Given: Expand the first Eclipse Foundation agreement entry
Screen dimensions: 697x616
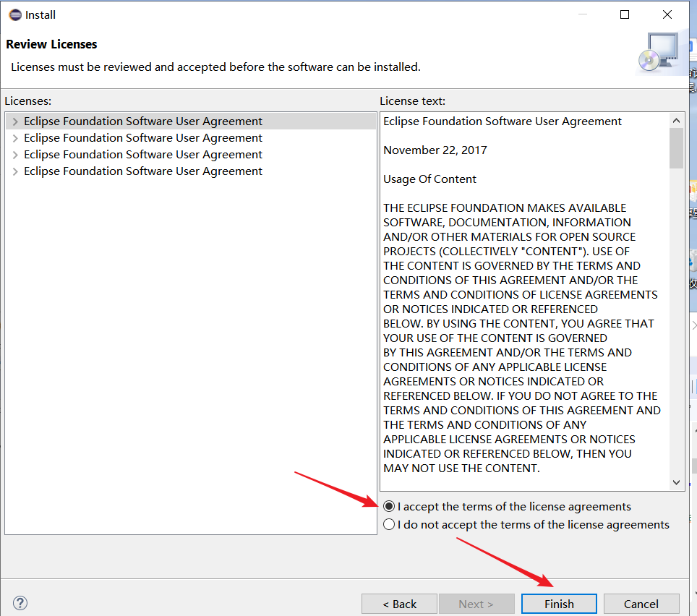Looking at the screenshot, I should tap(15, 121).
